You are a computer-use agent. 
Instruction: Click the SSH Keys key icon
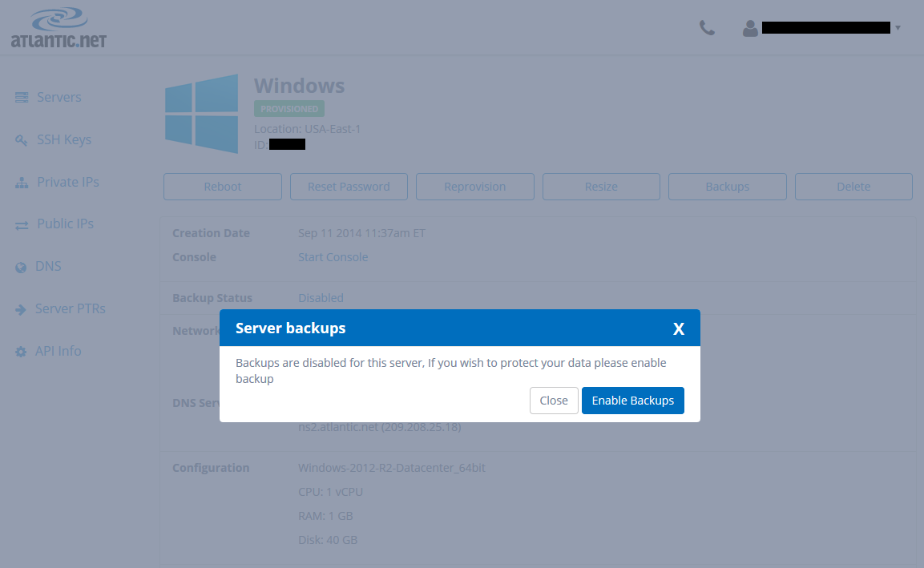(21, 140)
